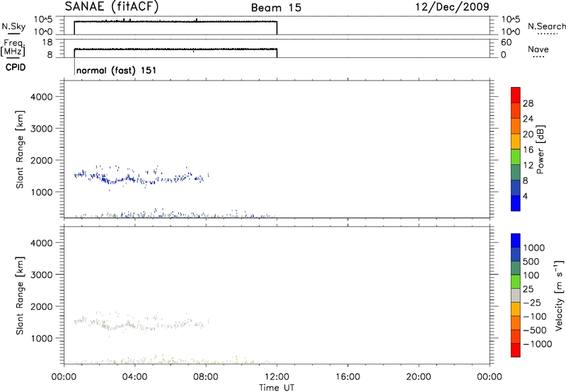Click the blue top swatch on Velocity colorbar
The image size is (566, 392).
[516, 241]
